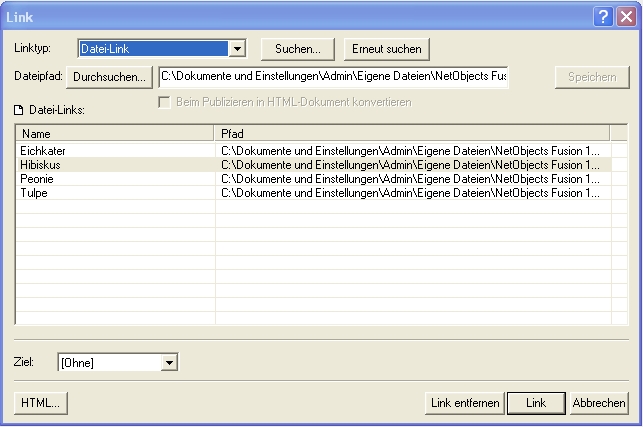The width and height of the screenshot is (643, 427).
Task: Click the Link entfernen button
Action: click(x=464, y=403)
